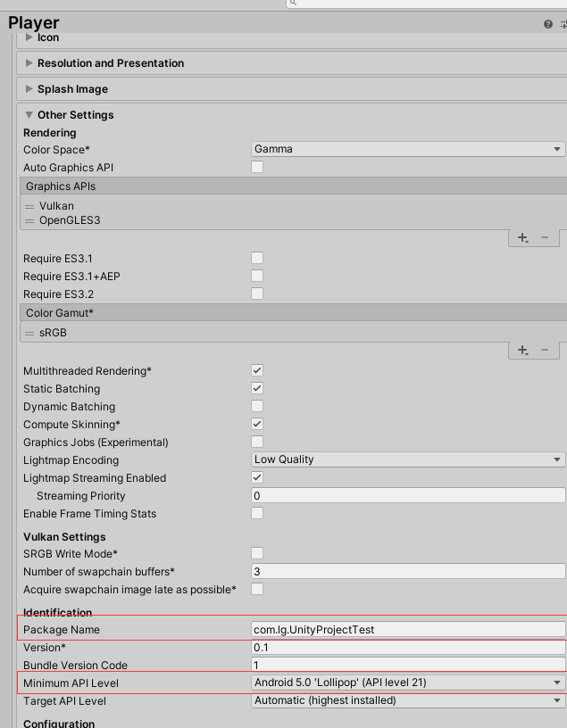The height and width of the screenshot is (728, 567).
Task: Grab the sRGB row reorder handle
Action: pos(29,334)
